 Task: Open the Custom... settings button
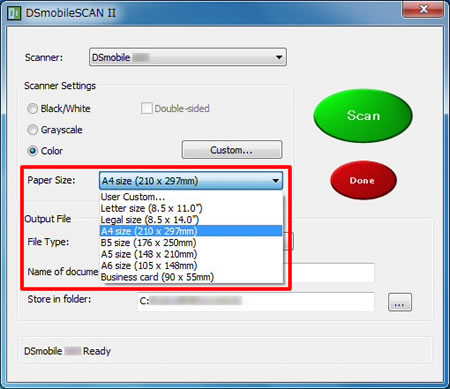click(232, 150)
